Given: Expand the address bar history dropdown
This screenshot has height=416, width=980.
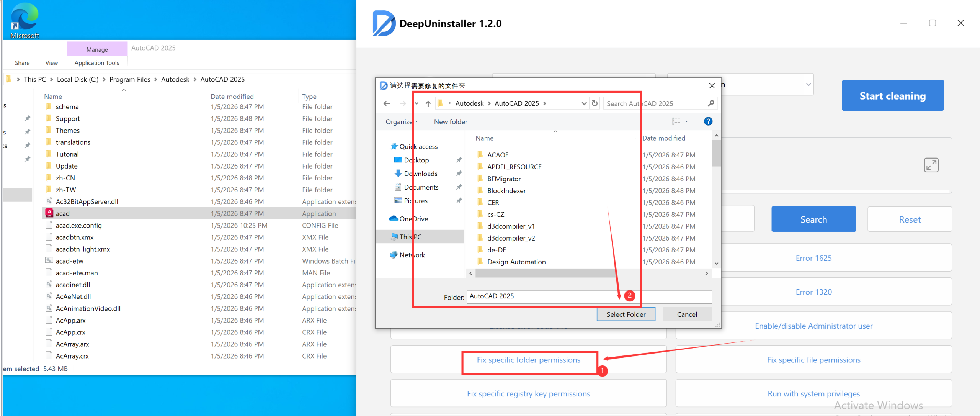Looking at the screenshot, I should pos(584,103).
